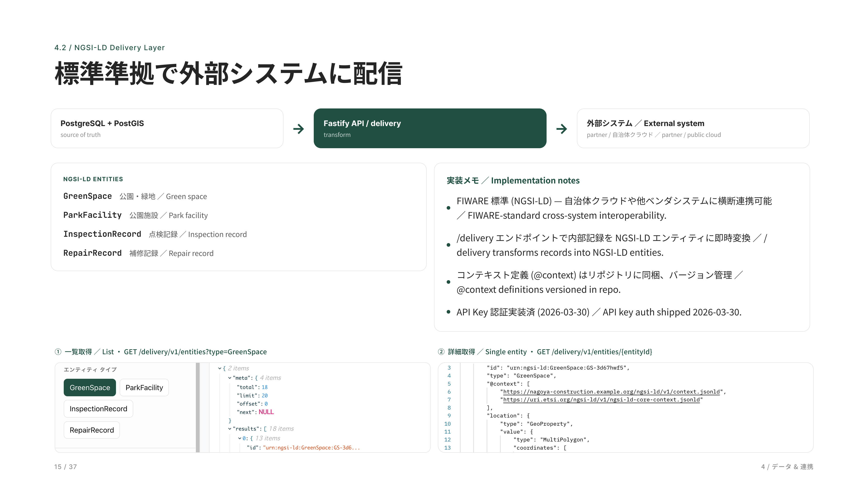Click the InspectionRecord entity name in the list
Screen dimensions: 868x488
pyautogui.click(x=102, y=234)
